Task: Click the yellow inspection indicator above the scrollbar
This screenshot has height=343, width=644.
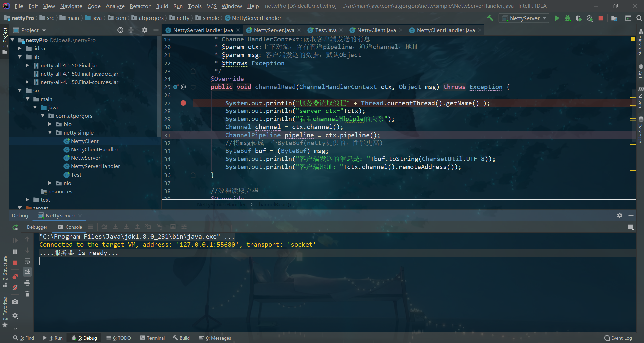Action: (633, 39)
